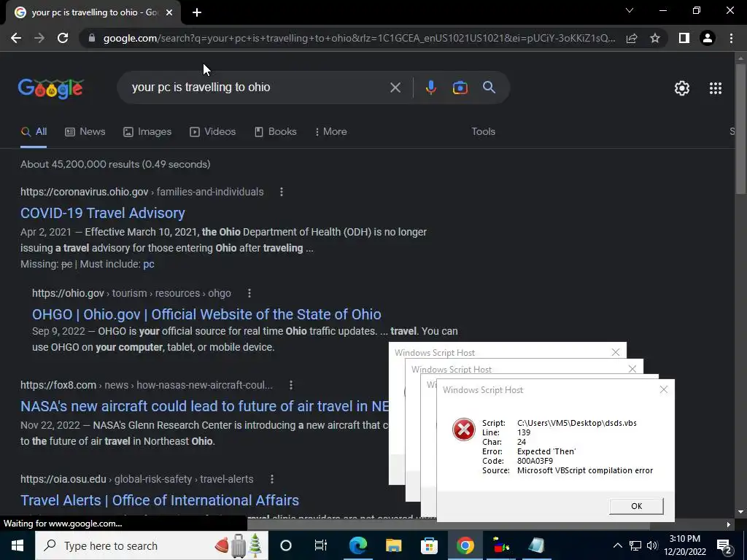Screen dimensions: 747x560
Task: Open a new tab
Action: (197, 13)
